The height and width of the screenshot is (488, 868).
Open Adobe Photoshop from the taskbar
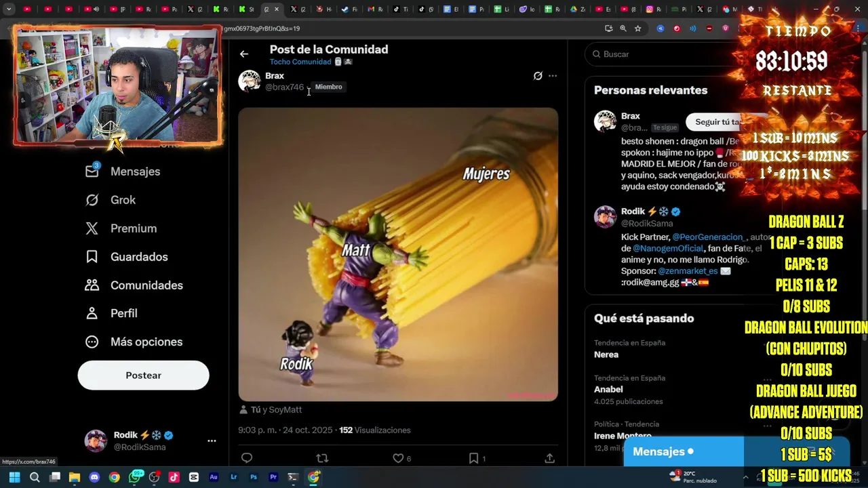[254, 477]
